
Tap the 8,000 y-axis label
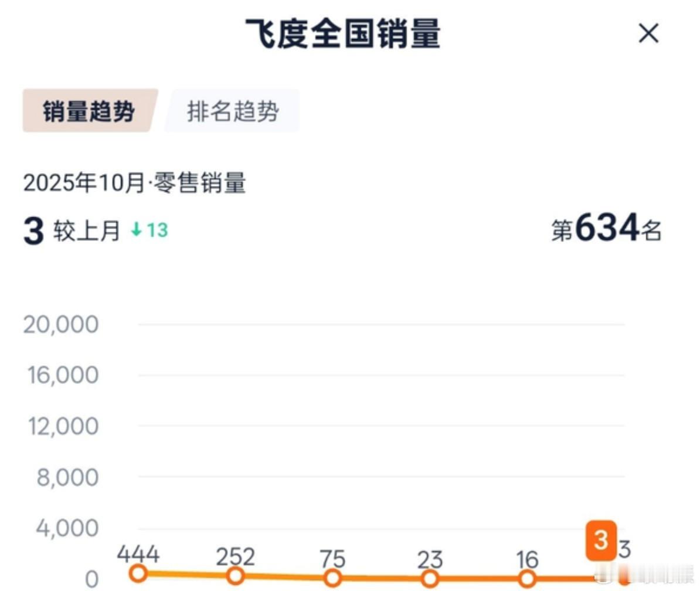coord(69,477)
